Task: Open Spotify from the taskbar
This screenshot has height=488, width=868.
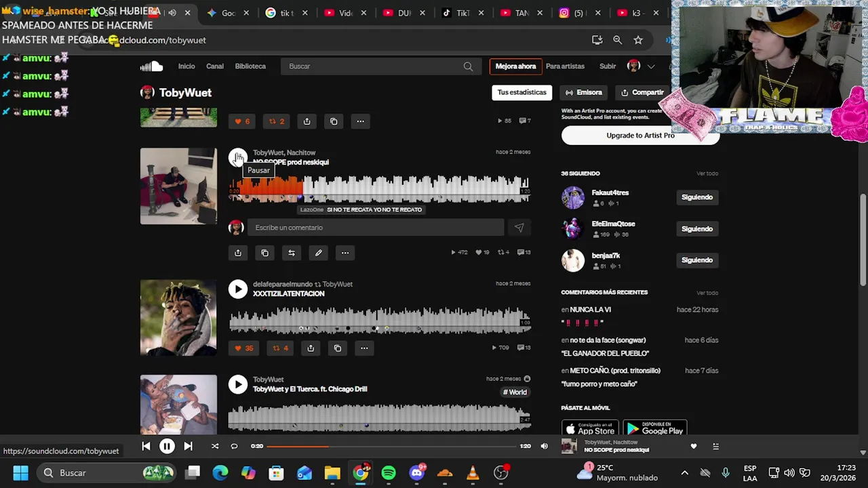Action: [389, 472]
